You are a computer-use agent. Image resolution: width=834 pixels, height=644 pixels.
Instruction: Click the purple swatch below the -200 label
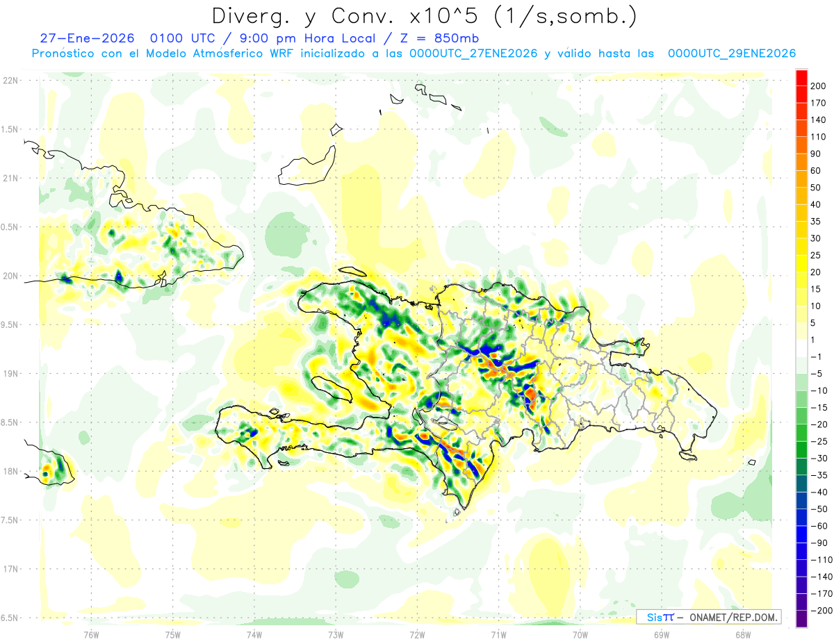tap(801, 618)
